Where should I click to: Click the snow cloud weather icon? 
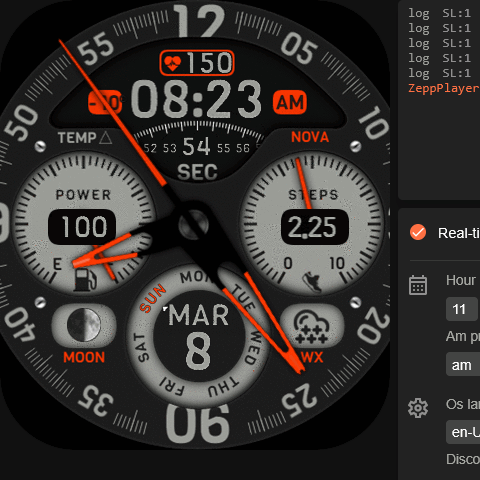[312, 327]
